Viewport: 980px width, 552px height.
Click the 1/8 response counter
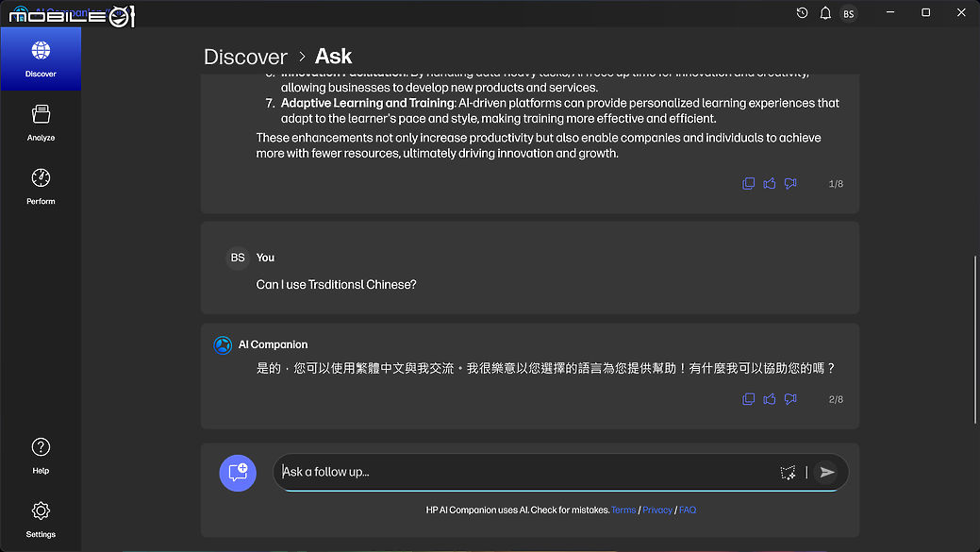pos(836,184)
